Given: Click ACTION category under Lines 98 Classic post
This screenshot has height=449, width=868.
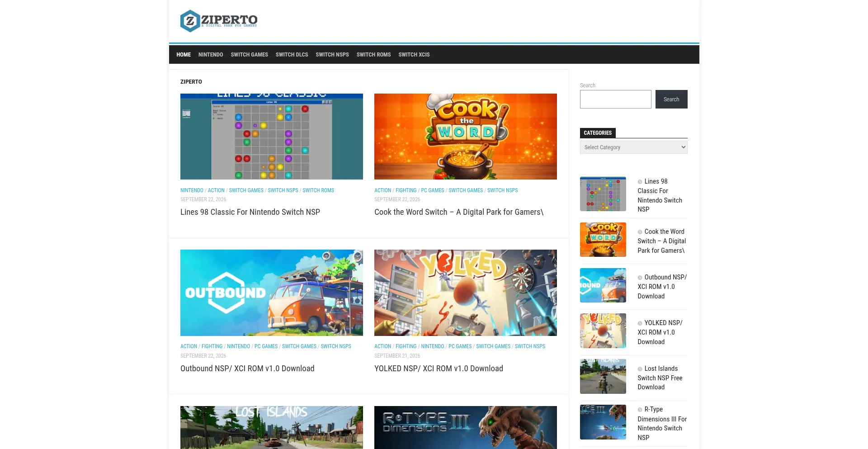Looking at the screenshot, I should (216, 190).
